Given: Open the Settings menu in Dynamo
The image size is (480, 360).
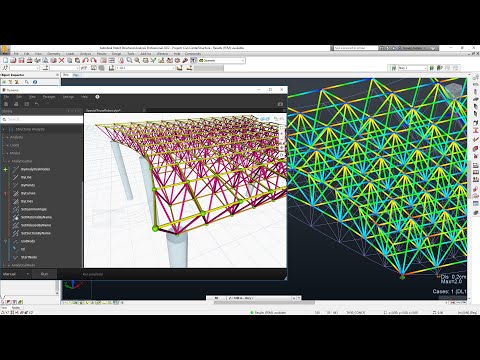Looking at the screenshot, I should click(x=68, y=97).
